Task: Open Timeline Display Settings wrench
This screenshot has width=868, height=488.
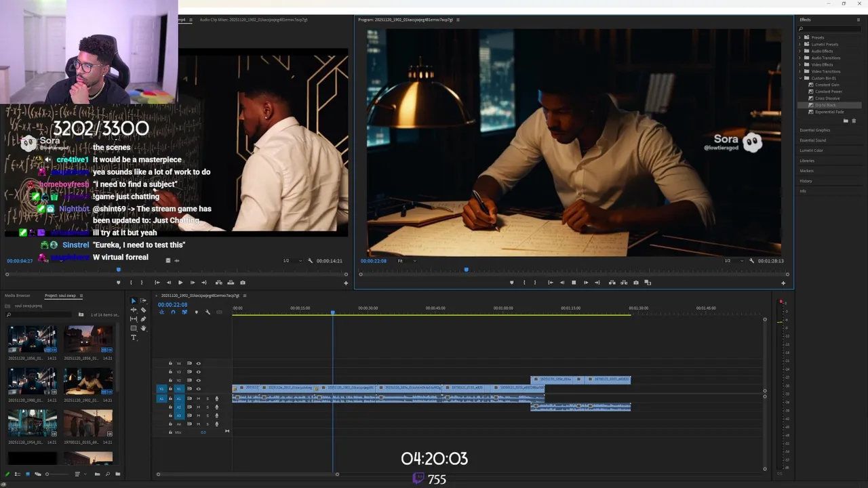Action: [x=208, y=312]
